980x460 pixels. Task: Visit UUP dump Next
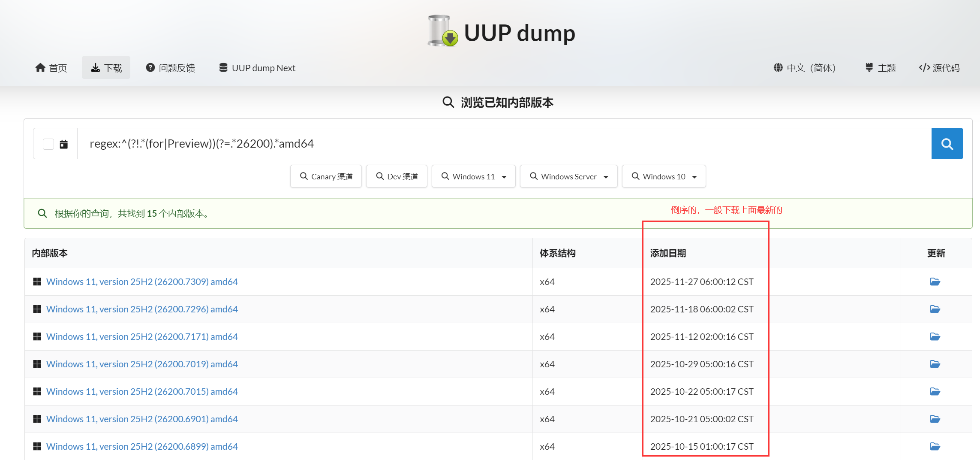click(x=257, y=68)
